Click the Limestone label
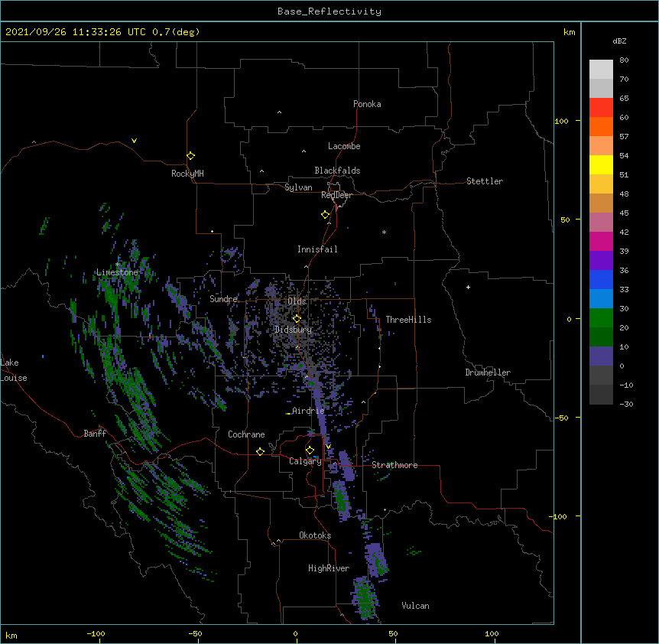 117,272
